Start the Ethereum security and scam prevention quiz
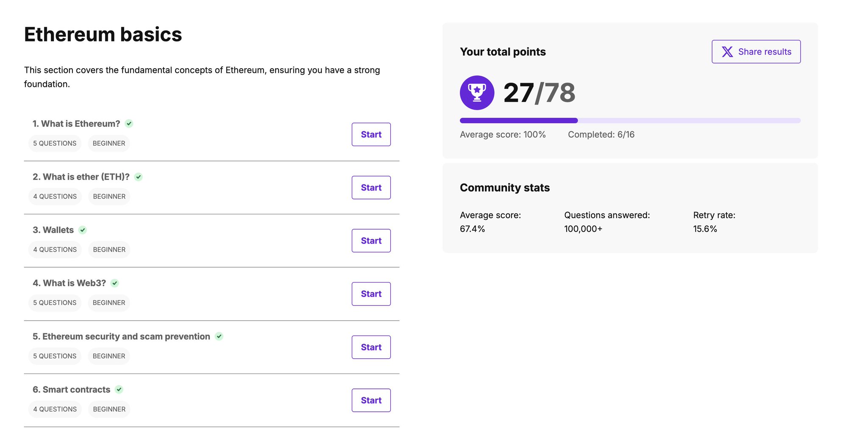The image size is (868, 446). click(x=371, y=347)
